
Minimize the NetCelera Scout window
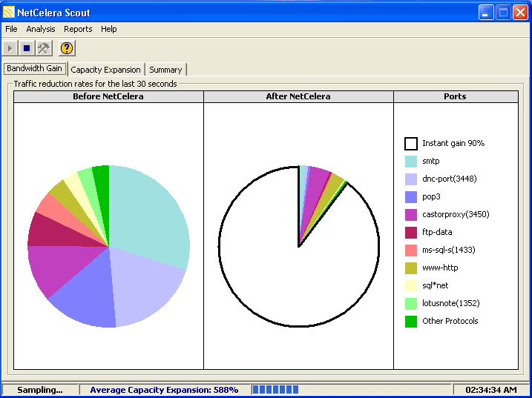(486, 13)
